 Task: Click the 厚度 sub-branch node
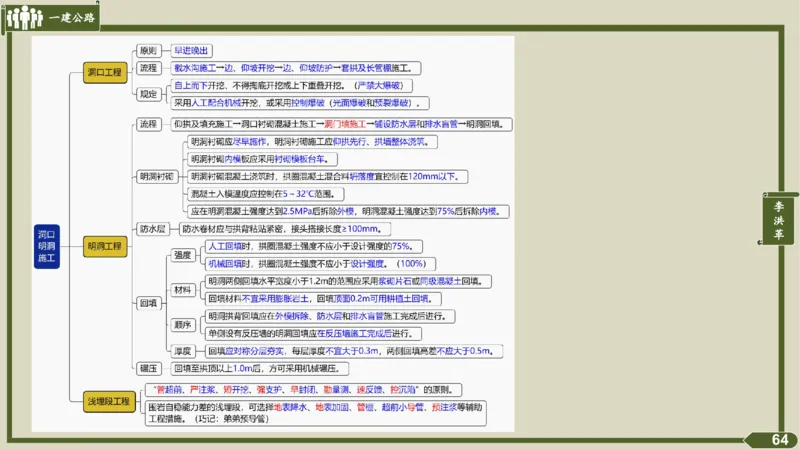click(183, 351)
